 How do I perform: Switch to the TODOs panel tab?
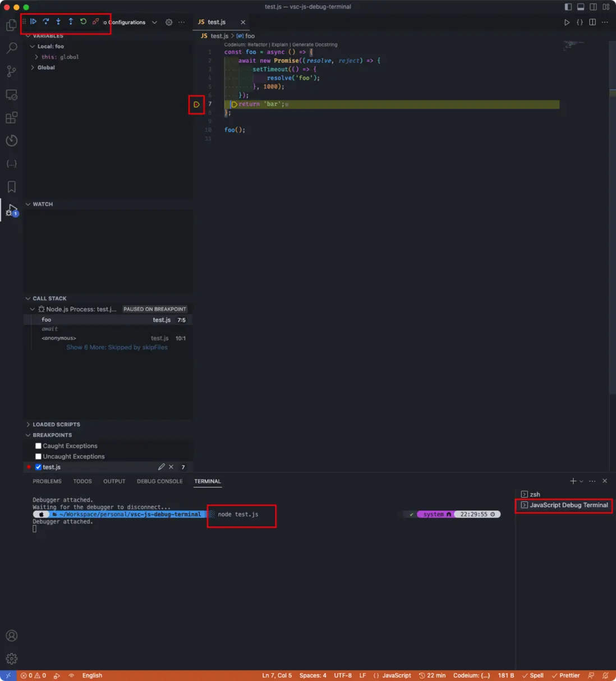(82, 481)
